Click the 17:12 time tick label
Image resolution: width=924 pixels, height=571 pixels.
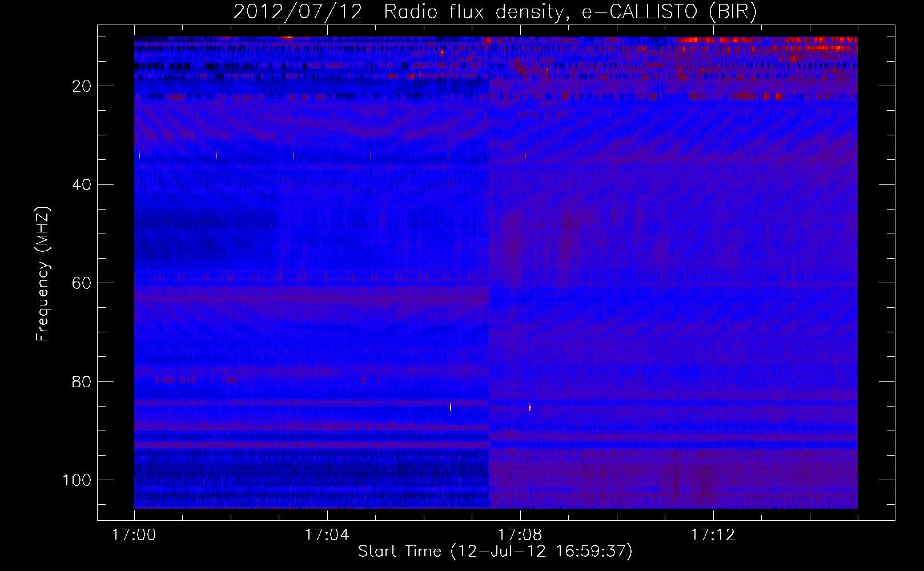tap(713, 535)
